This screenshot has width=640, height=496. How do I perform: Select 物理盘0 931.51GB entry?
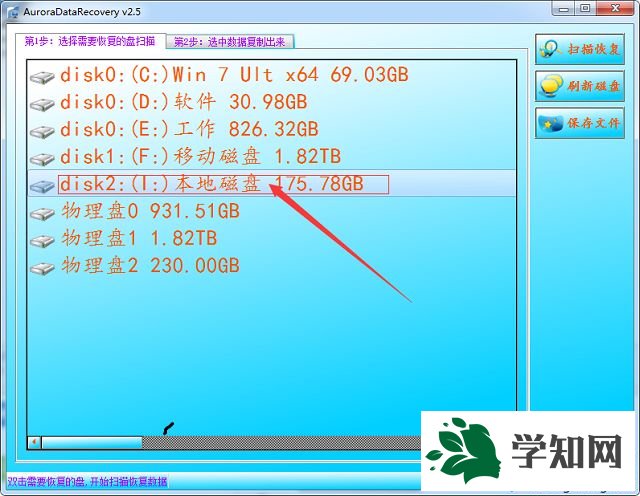pos(151,211)
